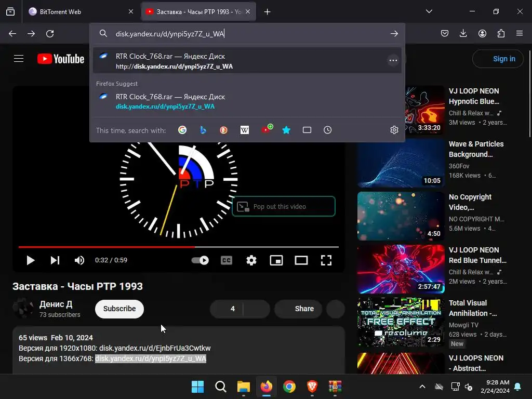532x399 pixels.
Task: Open taskbar Search
Action: coord(220,387)
